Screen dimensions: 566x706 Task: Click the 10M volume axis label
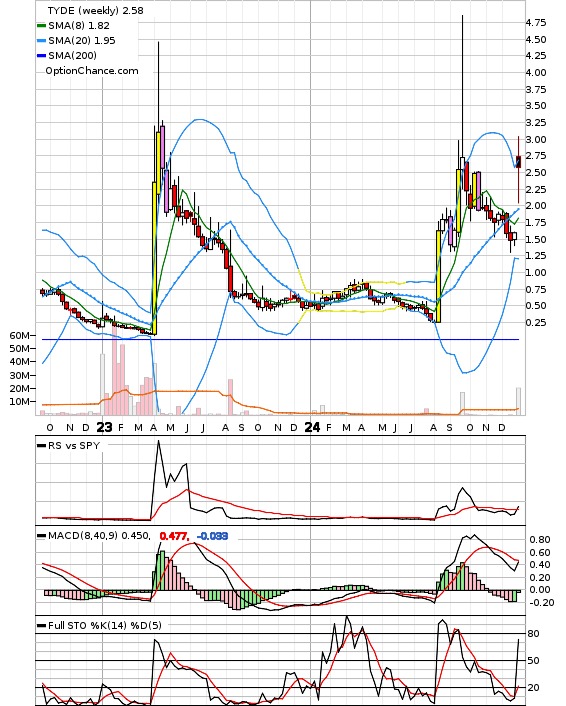pyautogui.click(x=20, y=401)
